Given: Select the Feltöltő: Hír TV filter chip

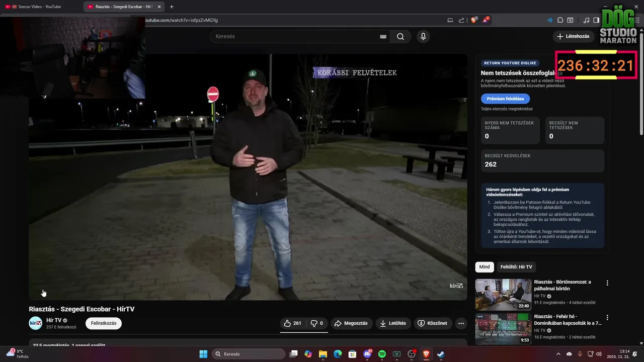Looking at the screenshot, I should click(516, 267).
